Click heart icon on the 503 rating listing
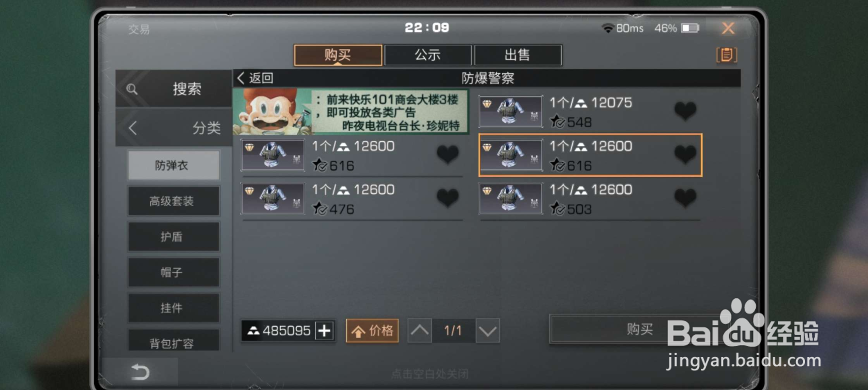 tap(685, 198)
